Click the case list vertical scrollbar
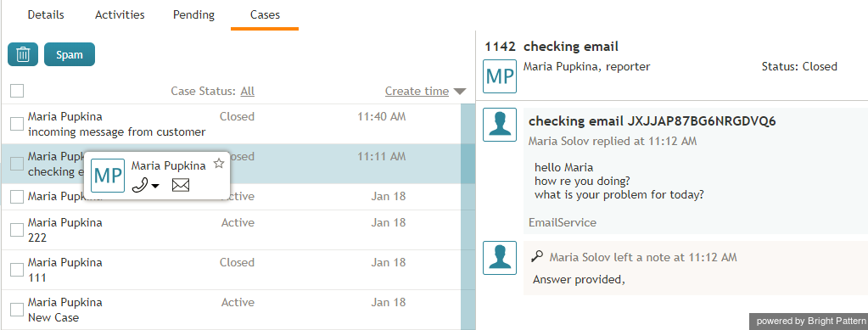The image size is (868, 330). click(468, 216)
